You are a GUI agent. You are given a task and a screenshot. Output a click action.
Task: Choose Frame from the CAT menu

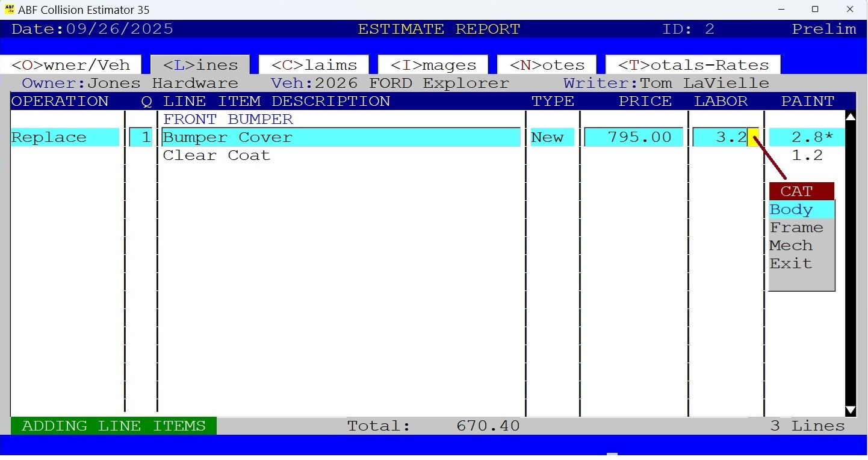tap(796, 227)
